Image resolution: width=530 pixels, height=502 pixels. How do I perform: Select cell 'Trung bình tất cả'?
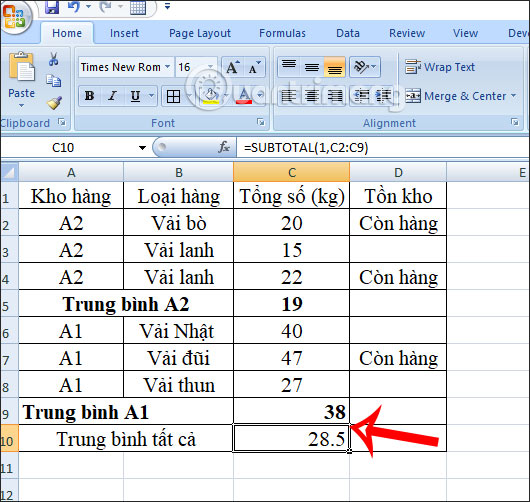126,439
